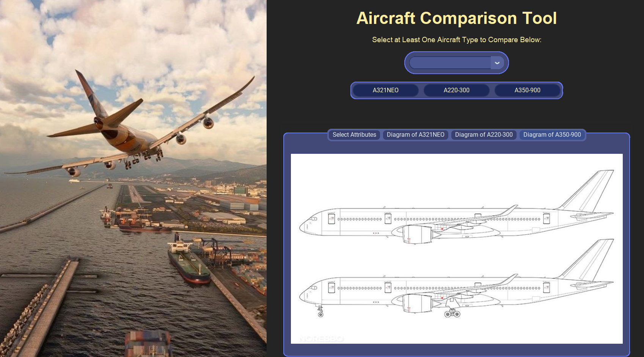Open the aircraft type dropdown arrow
Image resolution: width=644 pixels, height=357 pixels.
click(497, 63)
